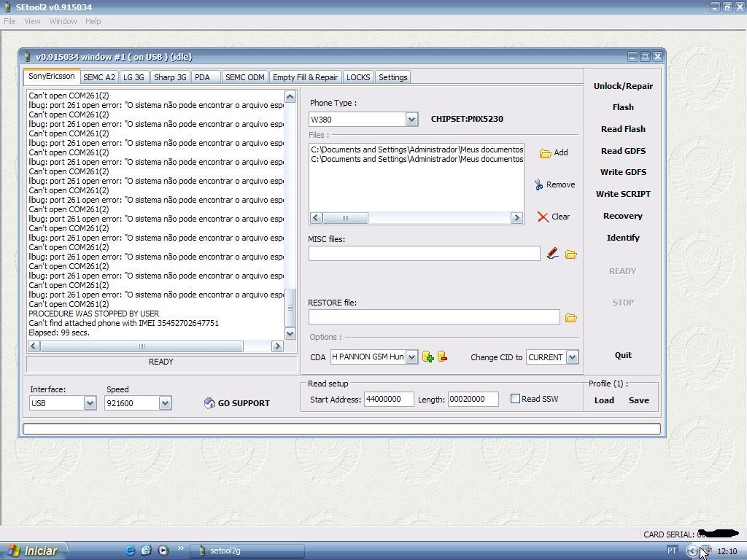This screenshot has width=747, height=560.
Task: Open the View menu
Action: 32,21
